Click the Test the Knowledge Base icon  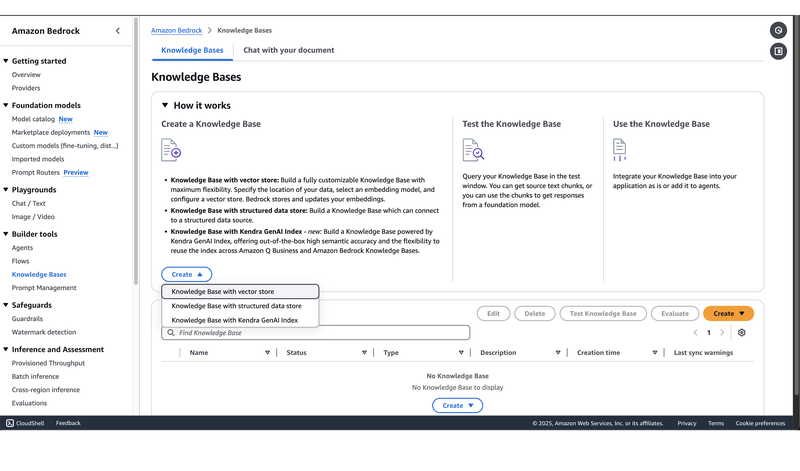click(x=473, y=150)
